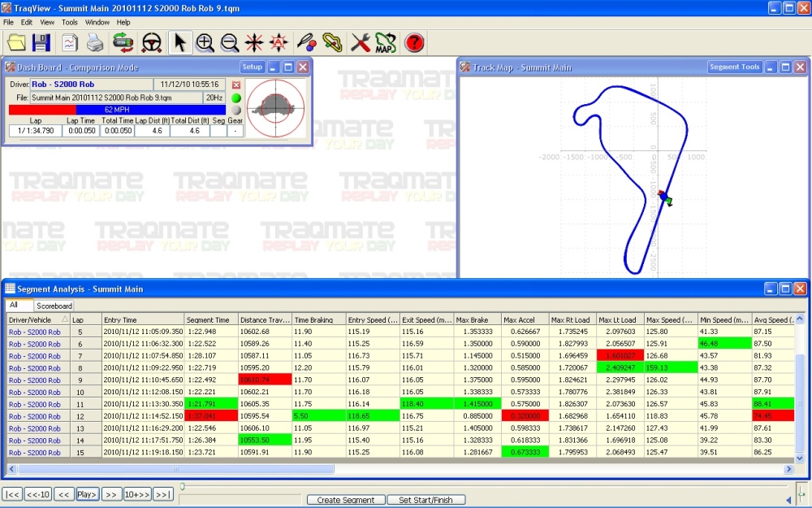This screenshot has width=812, height=508.
Task: Open the Edit menu
Action: (27, 22)
